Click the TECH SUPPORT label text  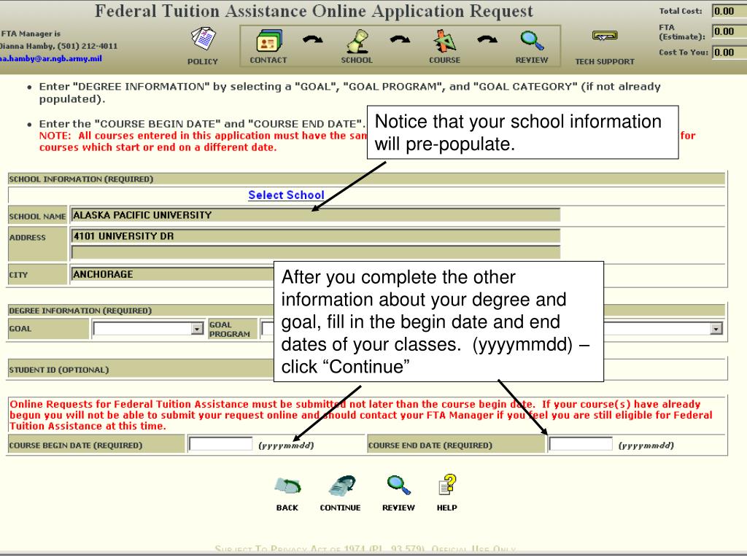click(605, 61)
